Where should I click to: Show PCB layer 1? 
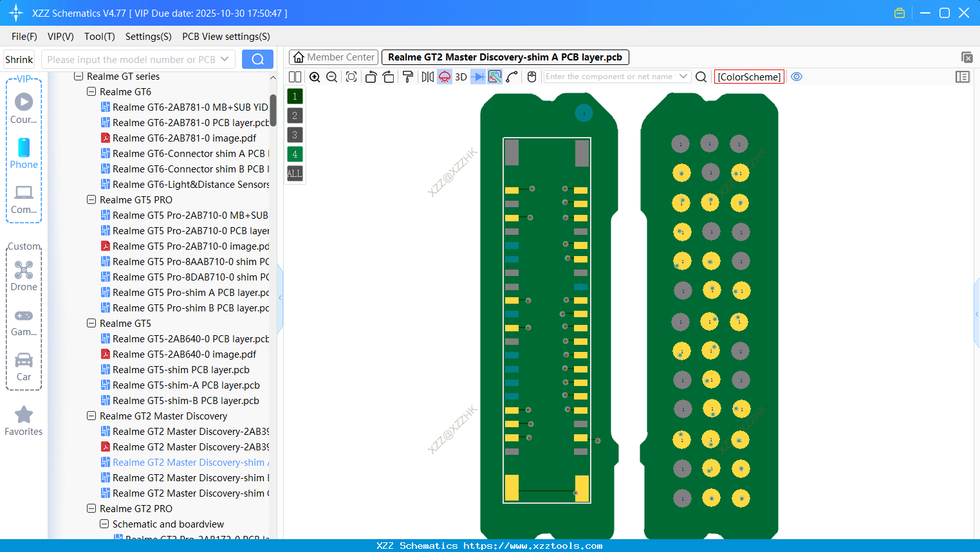(295, 97)
